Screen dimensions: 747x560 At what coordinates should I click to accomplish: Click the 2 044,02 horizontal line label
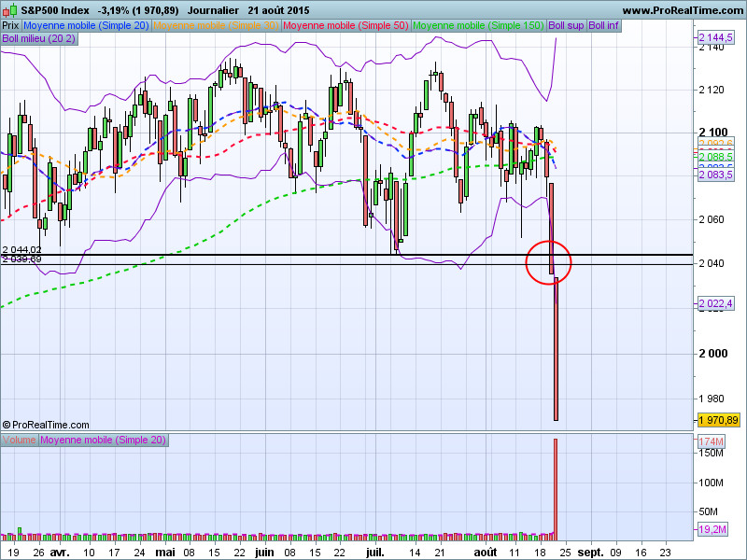[21, 250]
